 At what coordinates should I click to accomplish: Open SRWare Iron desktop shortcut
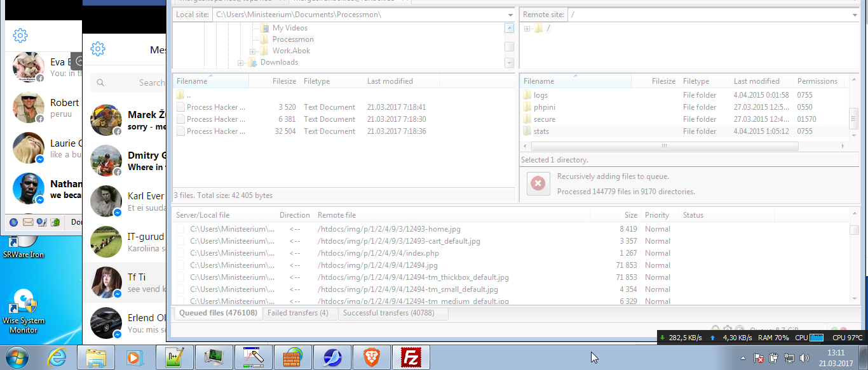pos(24,246)
